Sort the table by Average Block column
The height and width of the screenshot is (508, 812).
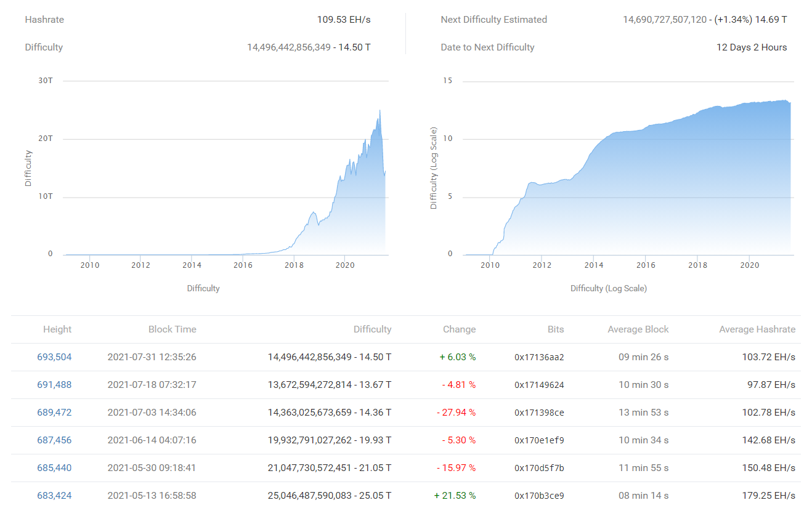638,329
